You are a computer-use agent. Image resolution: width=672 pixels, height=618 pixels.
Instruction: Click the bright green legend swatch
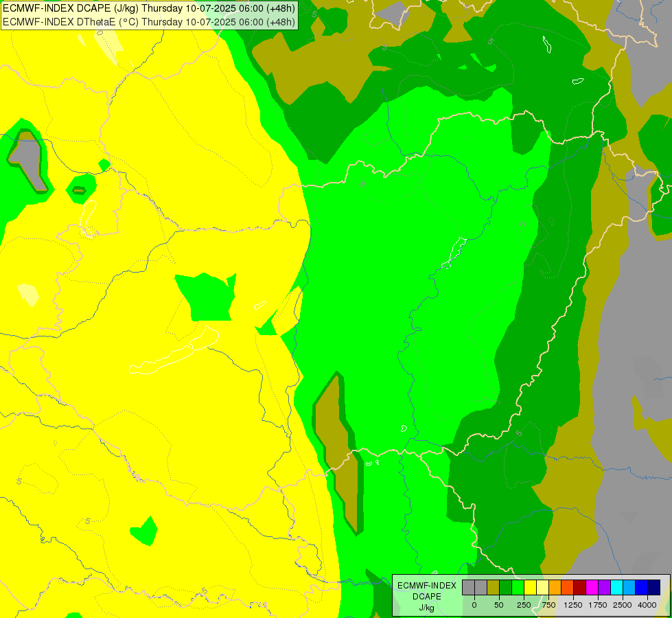click(518, 588)
